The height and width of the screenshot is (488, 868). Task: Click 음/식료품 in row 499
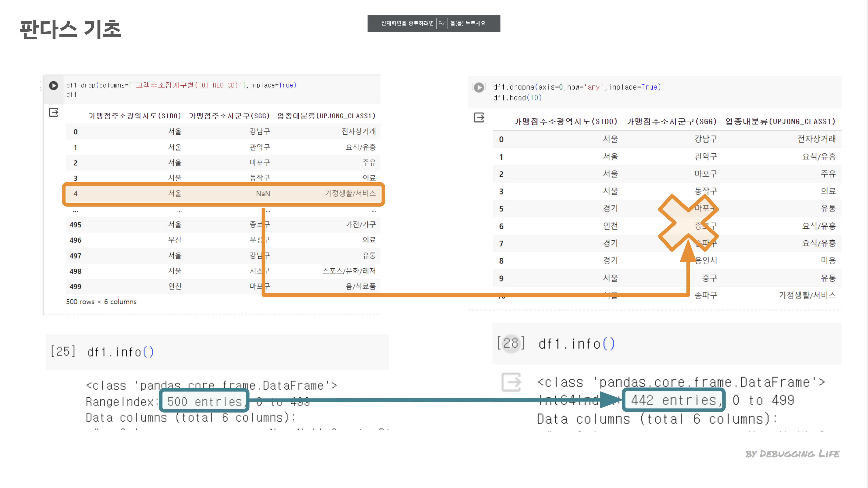pos(361,287)
